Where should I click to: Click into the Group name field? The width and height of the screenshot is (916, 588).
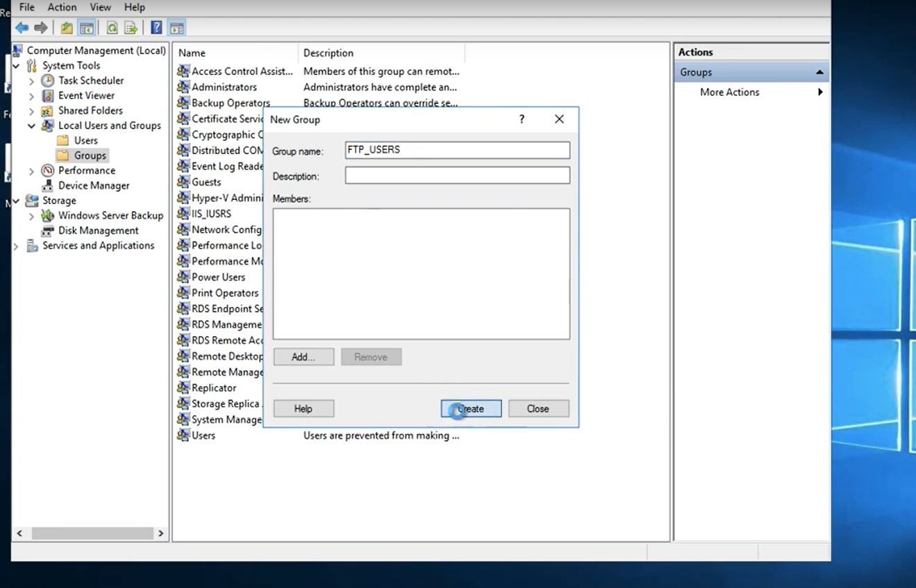click(x=458, y=150)
